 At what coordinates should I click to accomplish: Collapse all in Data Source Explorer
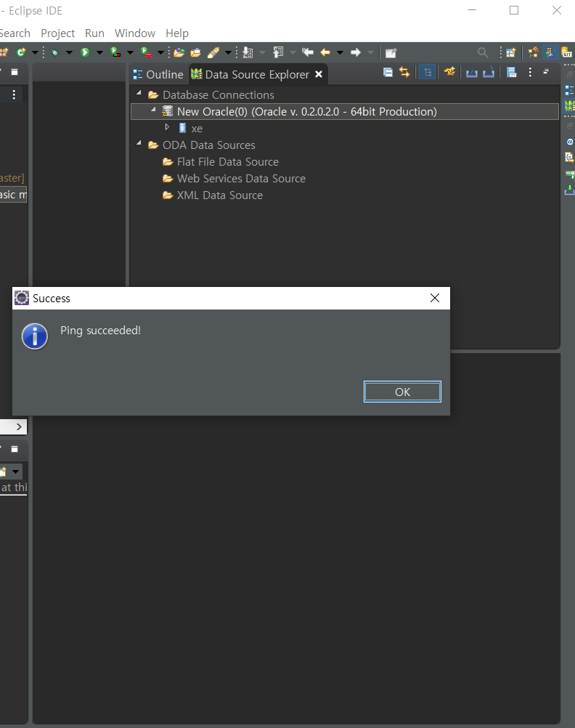[388, 72]
